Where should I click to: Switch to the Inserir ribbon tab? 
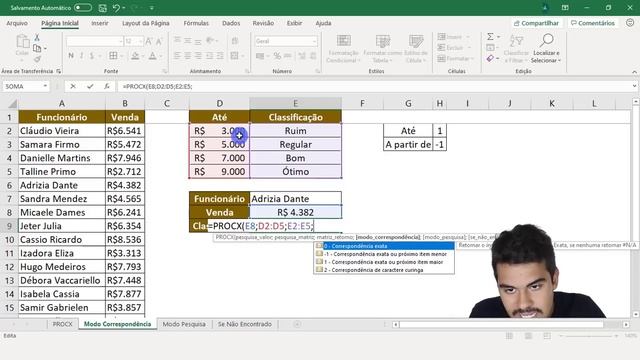pyautogui.click(x=100, y=23)
